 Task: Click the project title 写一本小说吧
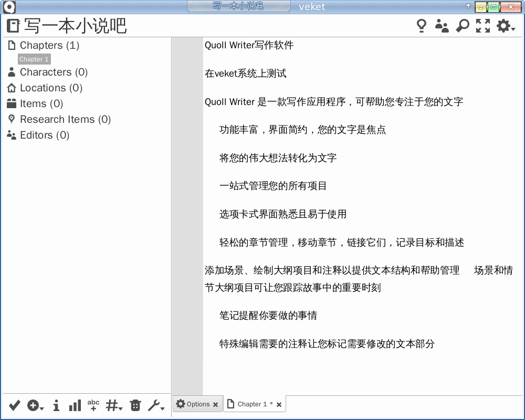[x=75, y=26]
